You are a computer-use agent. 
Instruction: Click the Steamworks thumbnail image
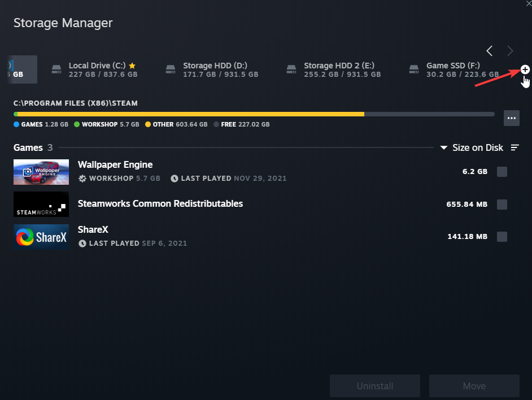coord(41,204)
